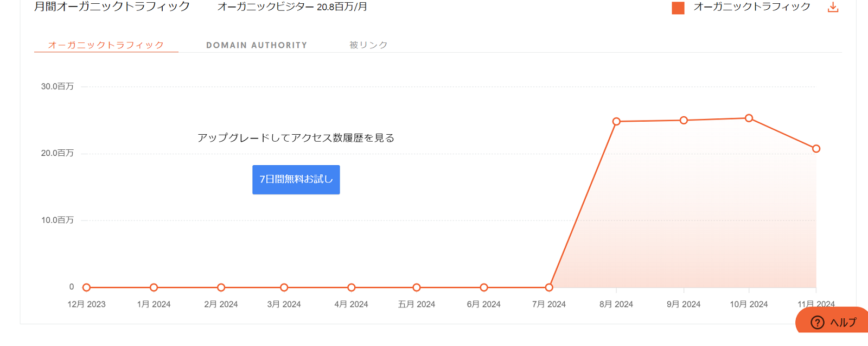
Task: Select the 12月 2023 data point
Action: (87, 287)
